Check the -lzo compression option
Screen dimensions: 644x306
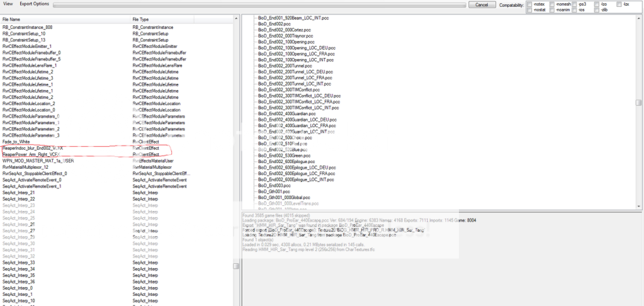[597, 4]
